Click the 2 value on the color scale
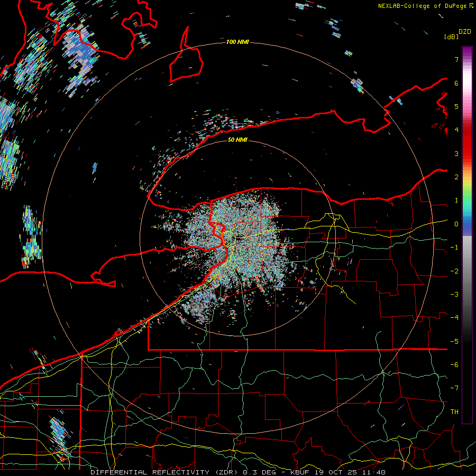Screen dimensions: 476x476 point(456,177)
